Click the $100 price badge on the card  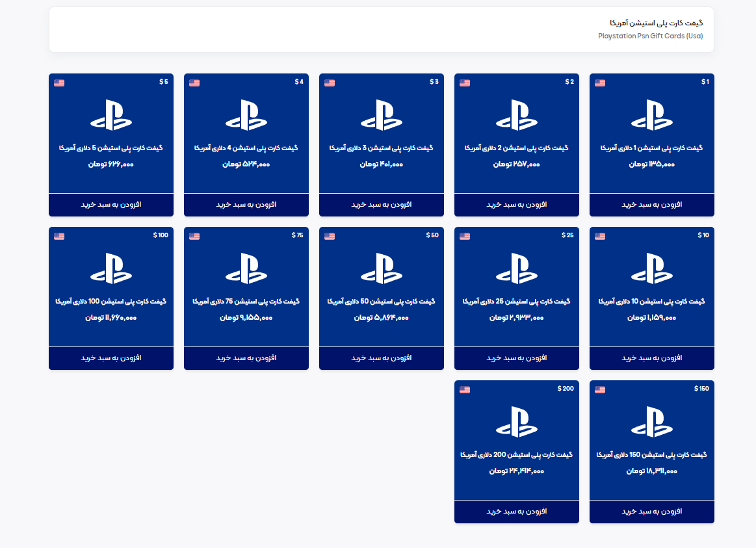[161, 235]
